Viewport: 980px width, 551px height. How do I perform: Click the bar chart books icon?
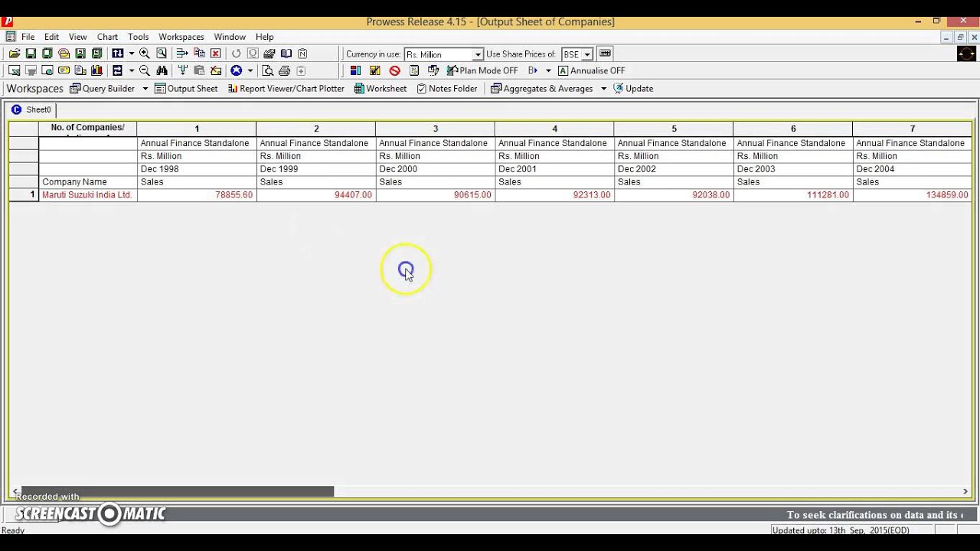(x=96, y=70)
